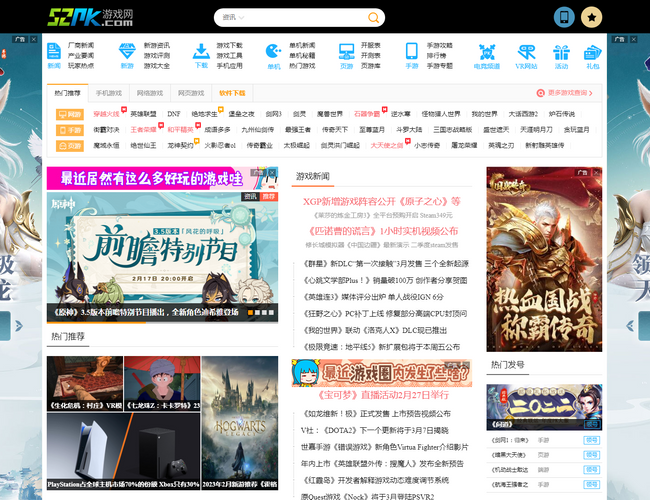Click 领号 button for 机动战士敢达
Viewport: 650px width, 500px height.
pos(592,469)
